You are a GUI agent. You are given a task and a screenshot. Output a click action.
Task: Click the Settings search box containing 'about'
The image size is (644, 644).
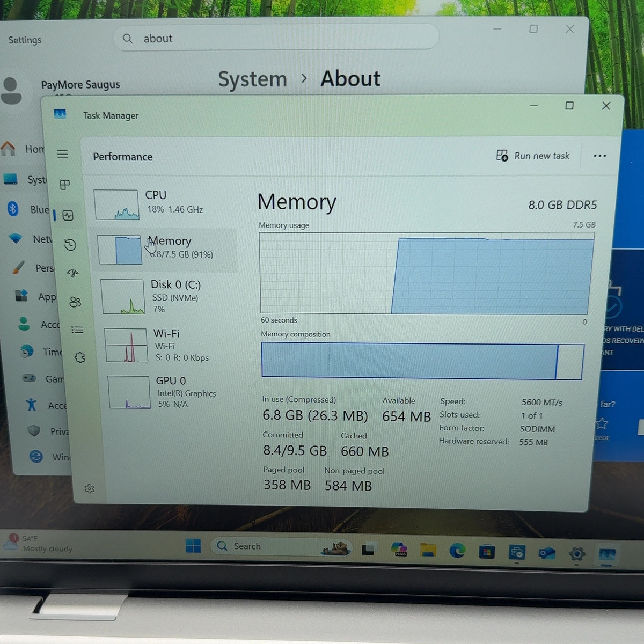276,38
